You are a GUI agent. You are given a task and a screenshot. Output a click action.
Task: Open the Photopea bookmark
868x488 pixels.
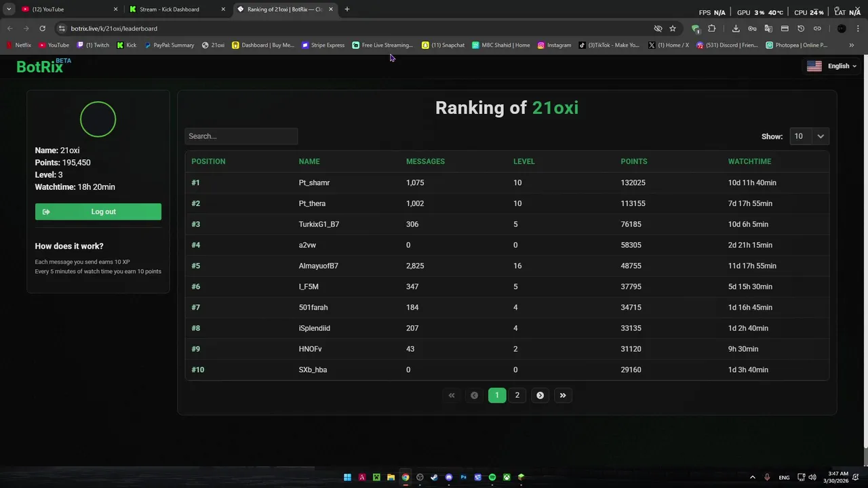(x=797, y=45)
